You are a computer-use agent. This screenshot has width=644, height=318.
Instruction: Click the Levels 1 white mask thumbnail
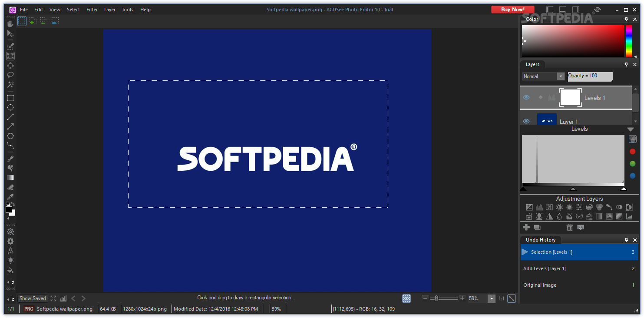[570, 98]
